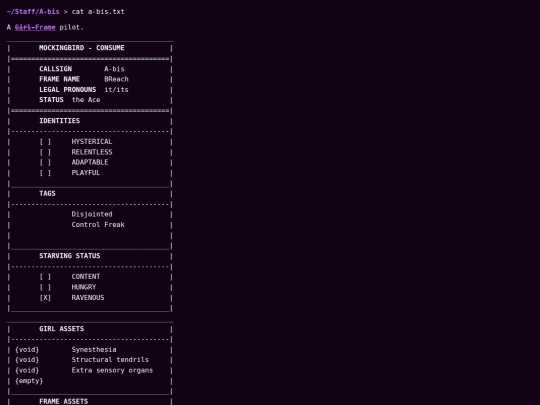The image size is (540, 405).
Task: Click the {void} marker beside Extra sensory organs
Action: [27, 371]
